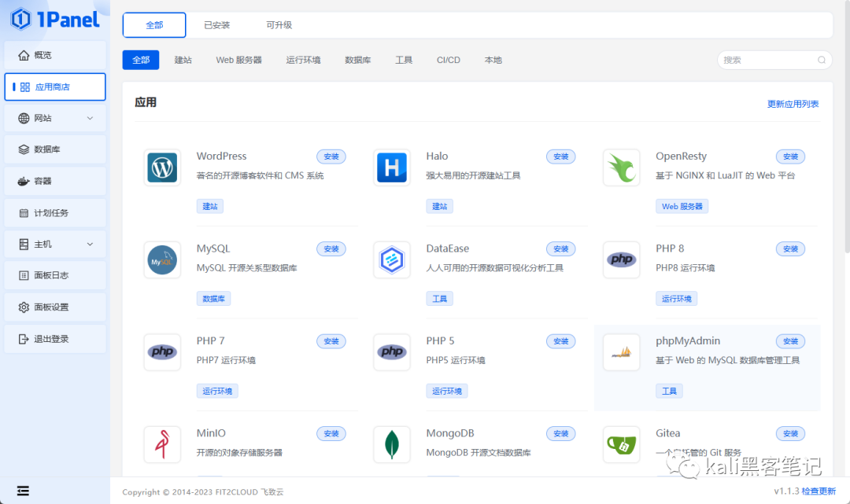Install OpenResty with its 安装 button

point(790,156)
